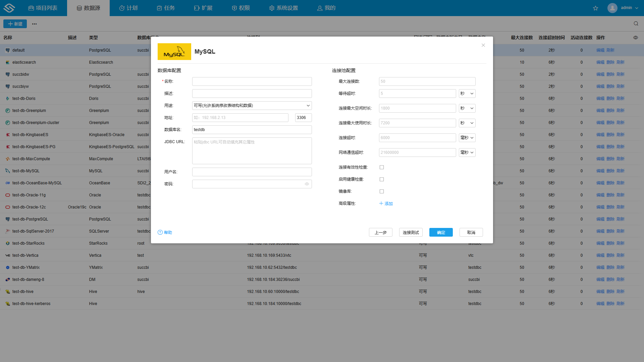Expand network communication timeout unit dropdown
644x362 pixels.
pyautogui.click(x=467, y=153)
